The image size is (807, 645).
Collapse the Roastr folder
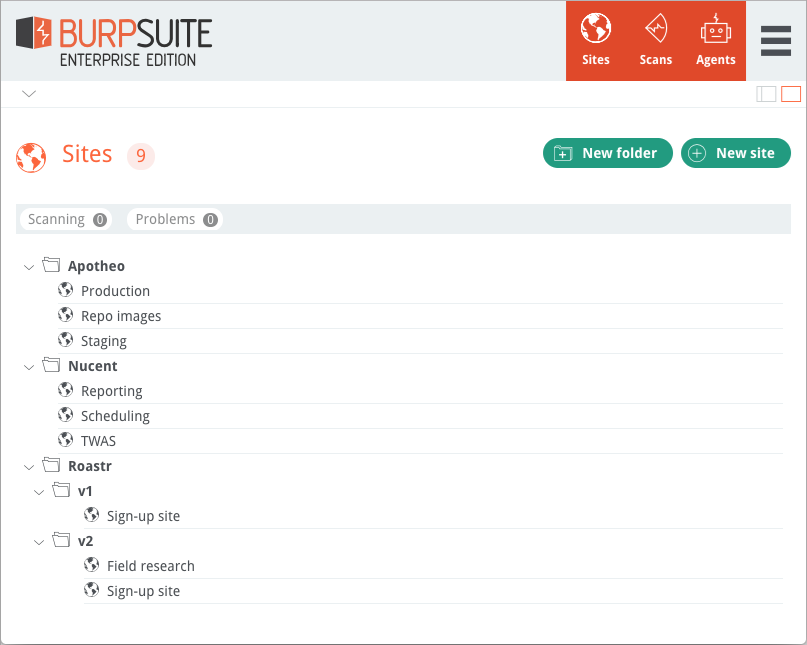[29, 467]
